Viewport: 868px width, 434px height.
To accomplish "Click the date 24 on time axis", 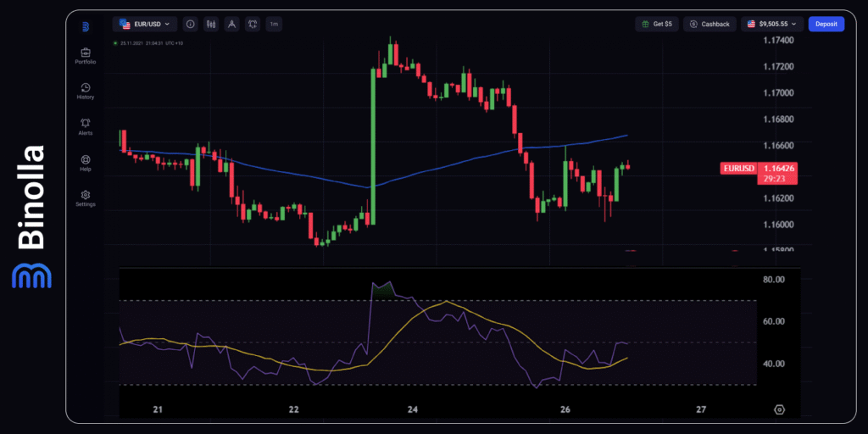I will point(413,409).
